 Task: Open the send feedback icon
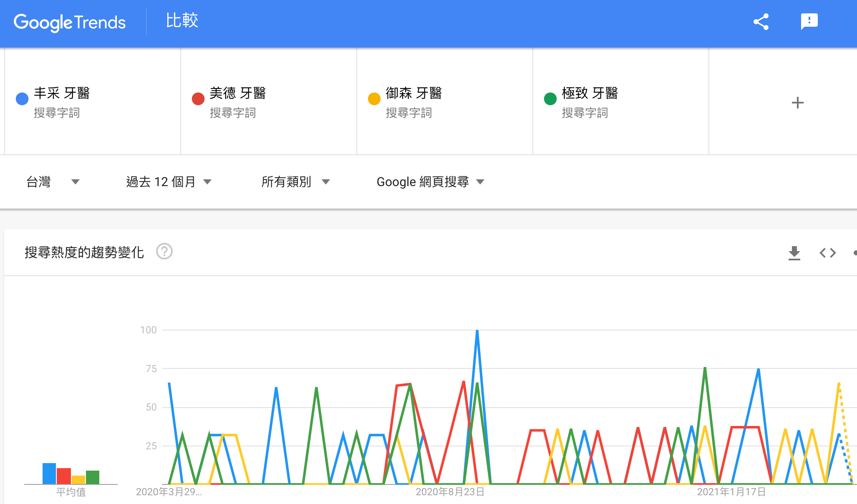click(809, 22)
